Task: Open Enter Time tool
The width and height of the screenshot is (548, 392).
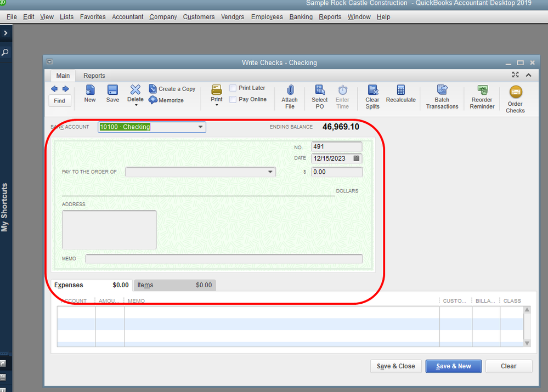Action: click(x=342, y=97)
